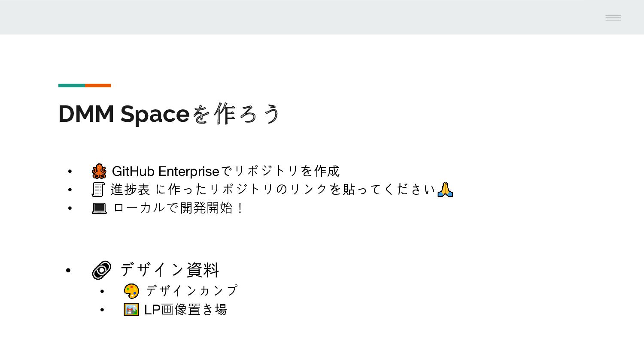Click the chain link icon beside デザイン資料

tap(102, 270)
